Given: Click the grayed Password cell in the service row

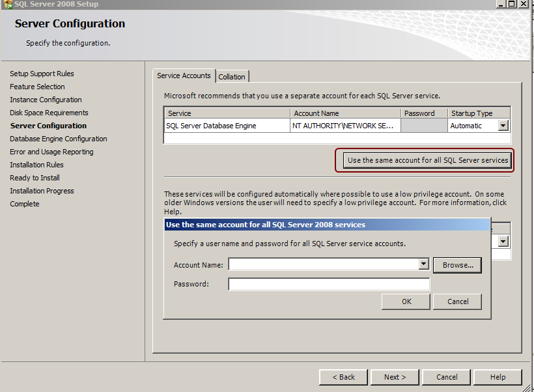Looking at the screenshot, I should (x=423, y=126).
